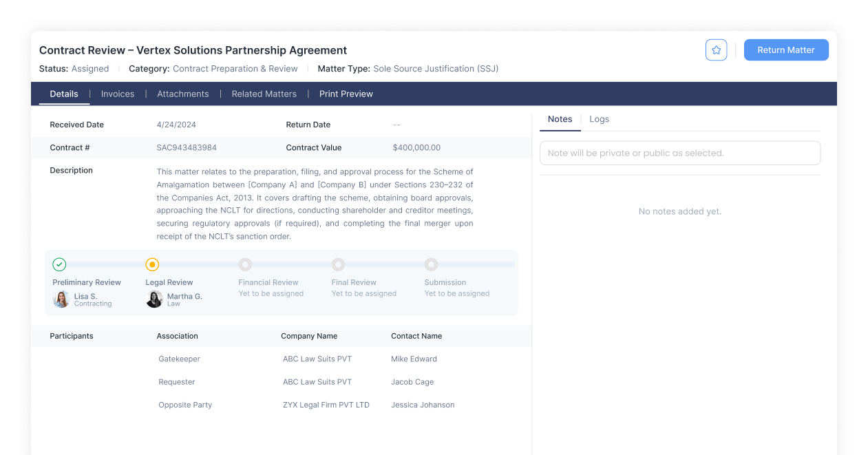Click ABC Law Suits PVT in Requester row
Screen dimensions: 868x455
pos(317,382)
